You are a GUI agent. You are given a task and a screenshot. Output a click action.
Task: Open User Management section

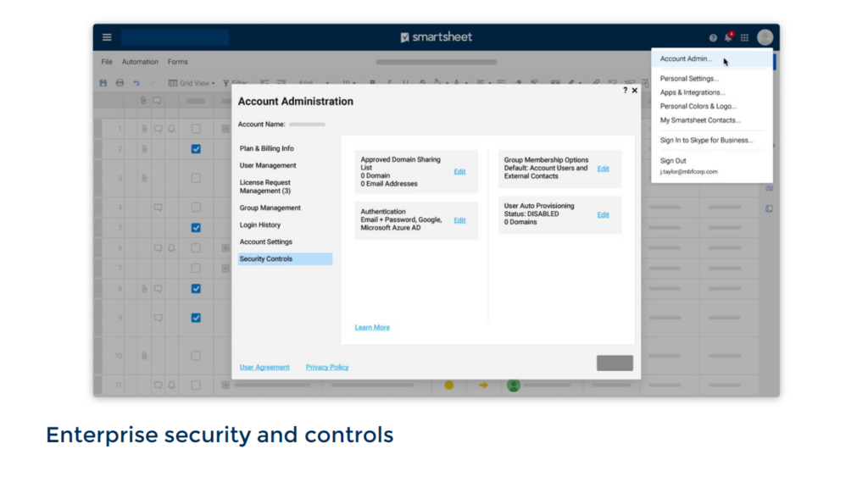(268, 165)
